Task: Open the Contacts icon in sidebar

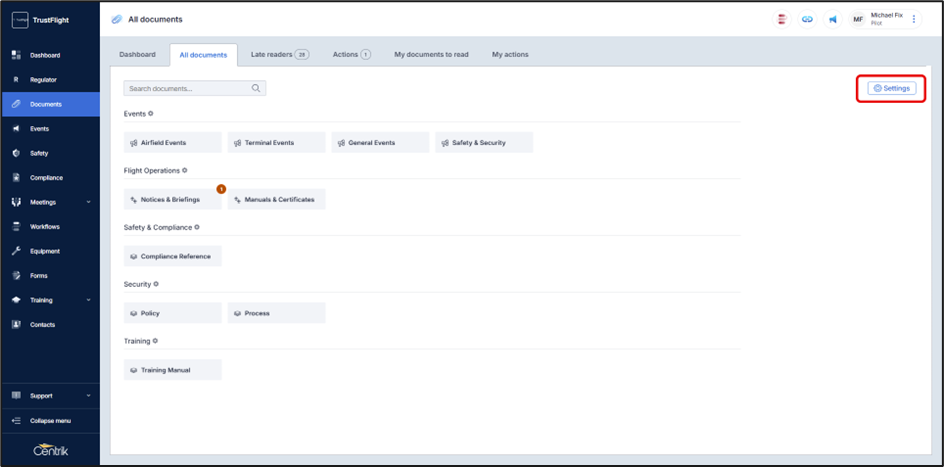Action: 17,325
